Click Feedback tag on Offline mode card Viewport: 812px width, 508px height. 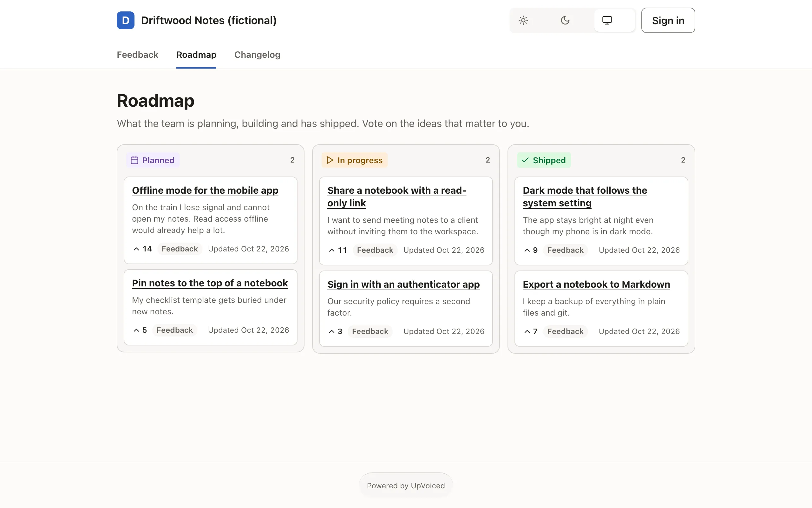pyautogui.click(x=180, y=249)
